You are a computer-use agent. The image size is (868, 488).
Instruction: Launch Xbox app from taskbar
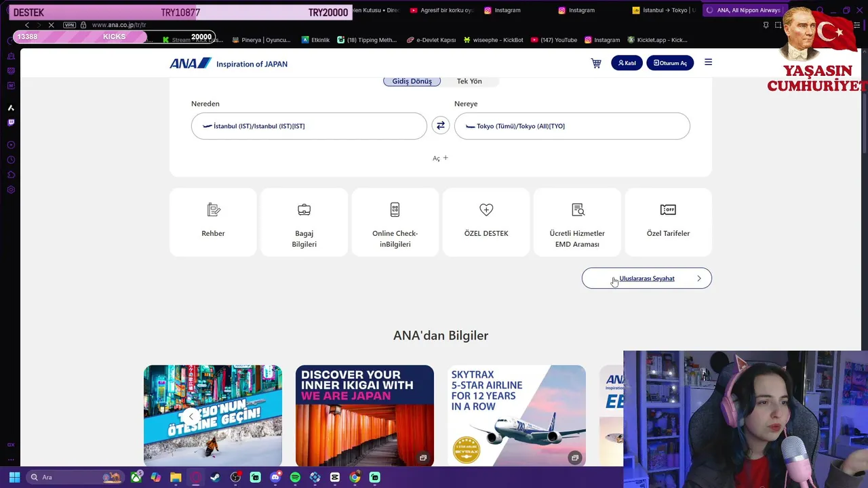click(136, 477)
